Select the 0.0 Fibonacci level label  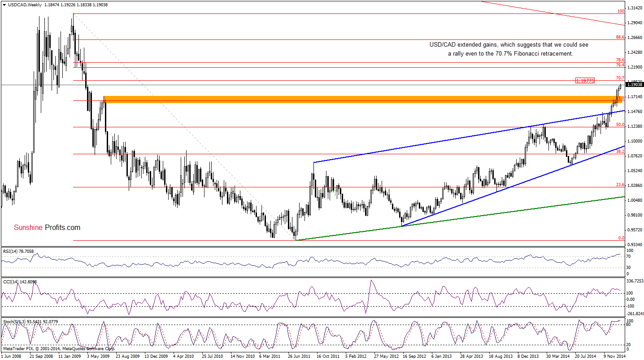[x=622, y=238]
